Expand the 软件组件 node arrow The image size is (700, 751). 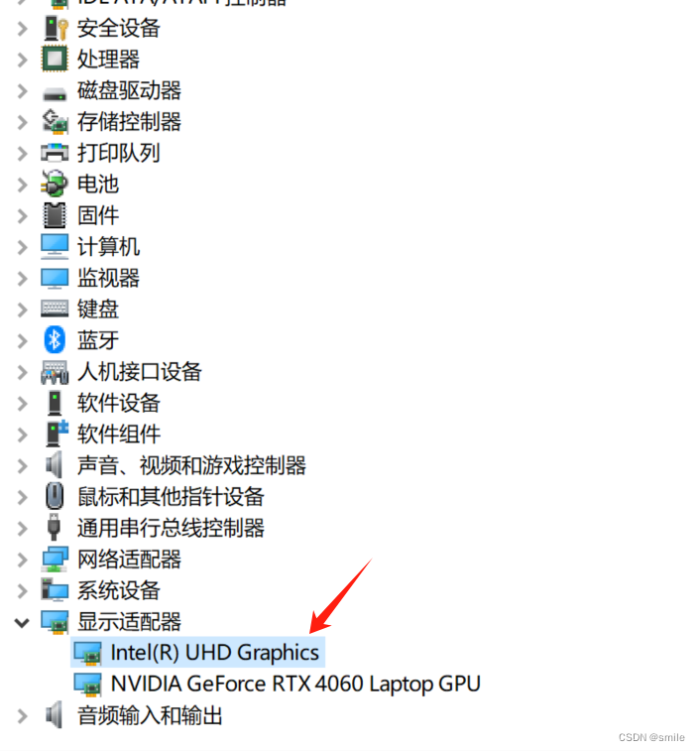point(22,435)
